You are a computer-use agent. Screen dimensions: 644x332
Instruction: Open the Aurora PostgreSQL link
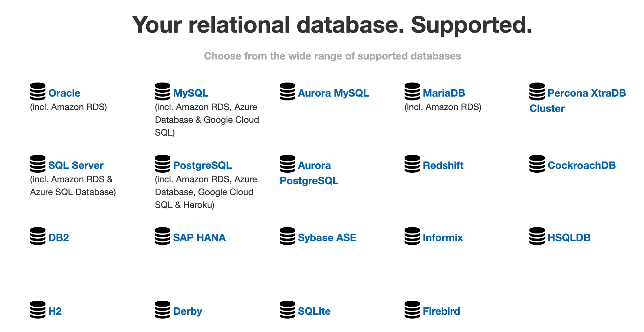tap(309, 181)
